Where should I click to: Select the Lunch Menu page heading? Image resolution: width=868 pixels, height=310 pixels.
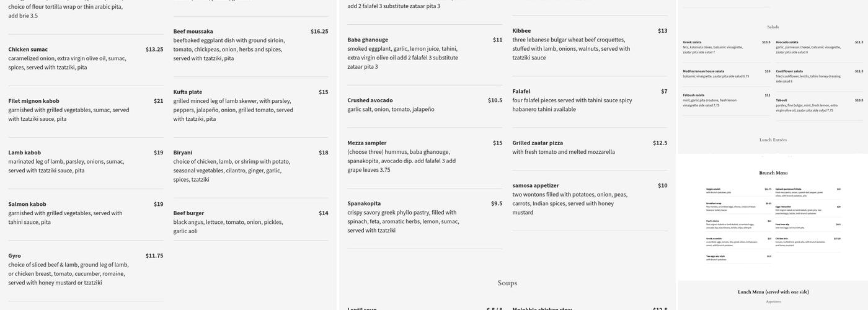click(x=773, y=292)
